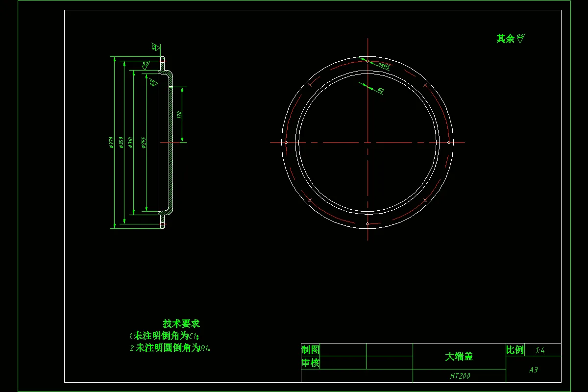Select the 6xø5 hole callout
This screenshot has width=588, height=392.
click(384, 65)
